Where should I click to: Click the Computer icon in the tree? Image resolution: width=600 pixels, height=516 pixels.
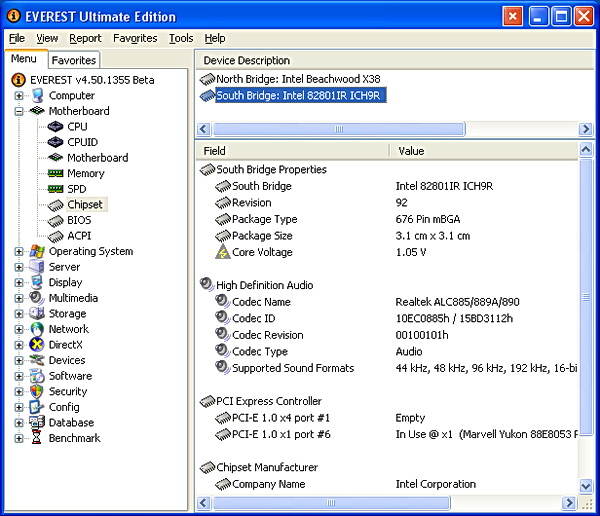pos(37,95)
